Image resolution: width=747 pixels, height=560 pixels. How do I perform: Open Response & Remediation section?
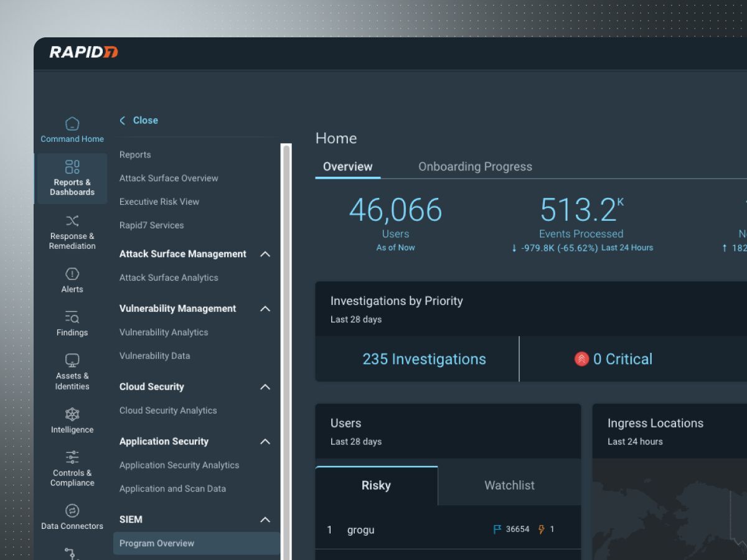(72, 231)
